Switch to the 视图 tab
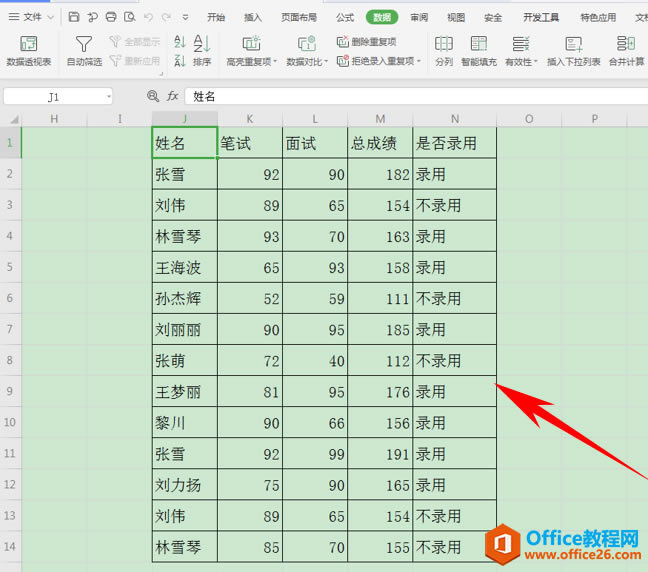The height and width of the screenshot is (572, 648). click(456, 17)
